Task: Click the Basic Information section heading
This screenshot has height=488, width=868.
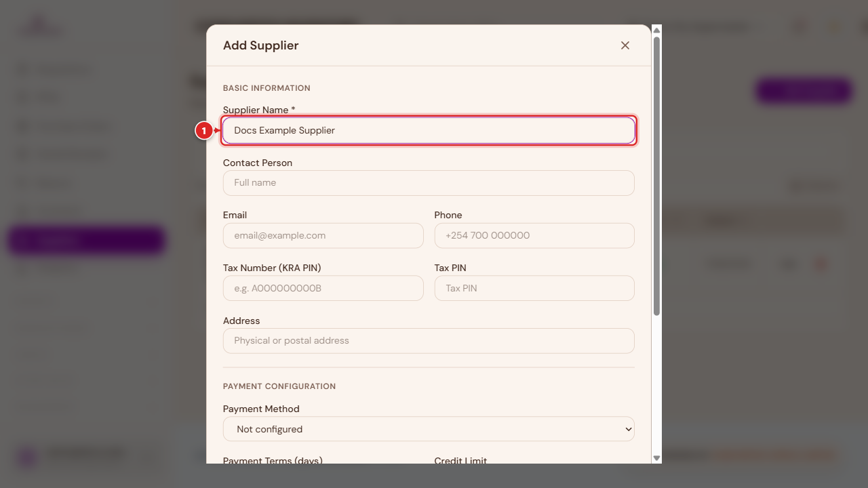Action: [267, 88]
